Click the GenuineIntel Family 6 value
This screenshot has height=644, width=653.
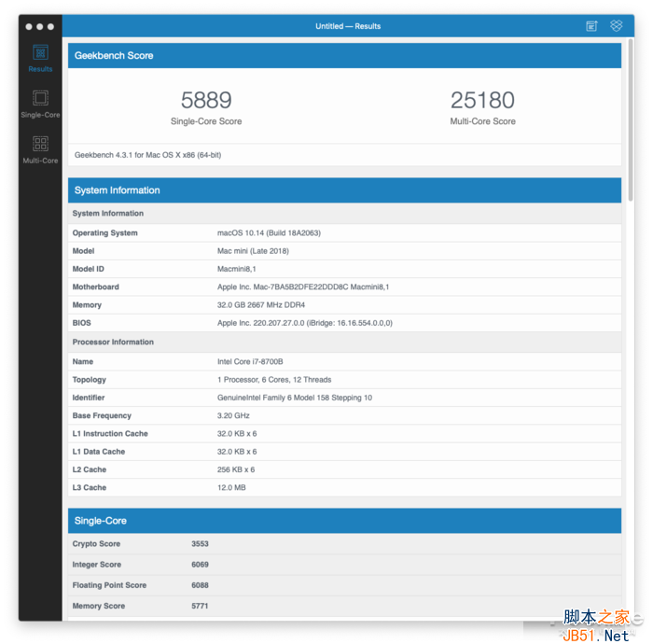click(295, 398)
